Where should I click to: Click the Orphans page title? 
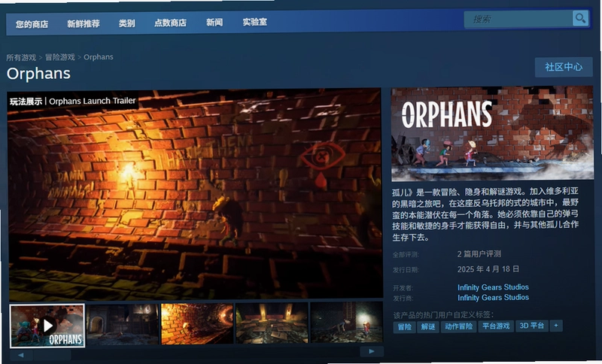38,74
